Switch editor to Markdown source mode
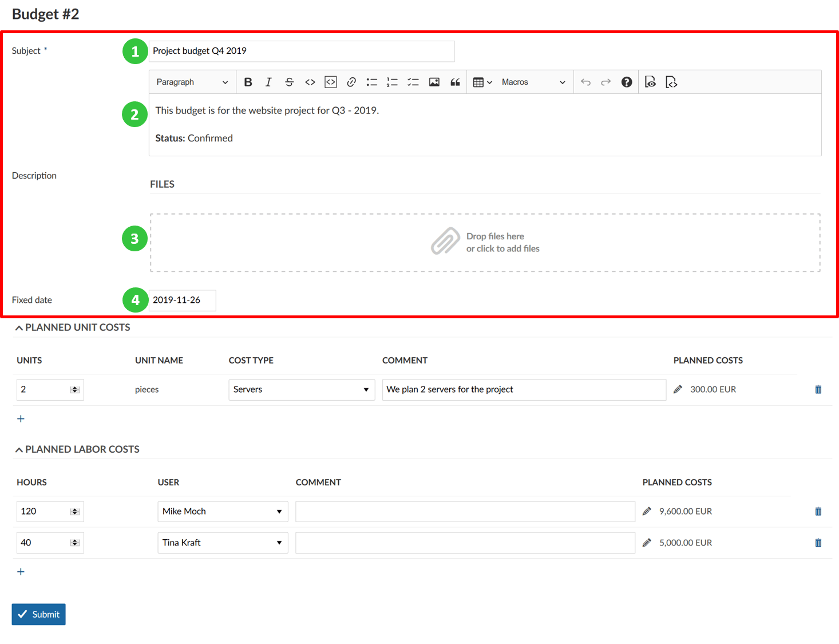Viewport: 839px width, 644px height. (x=671, y=82)
